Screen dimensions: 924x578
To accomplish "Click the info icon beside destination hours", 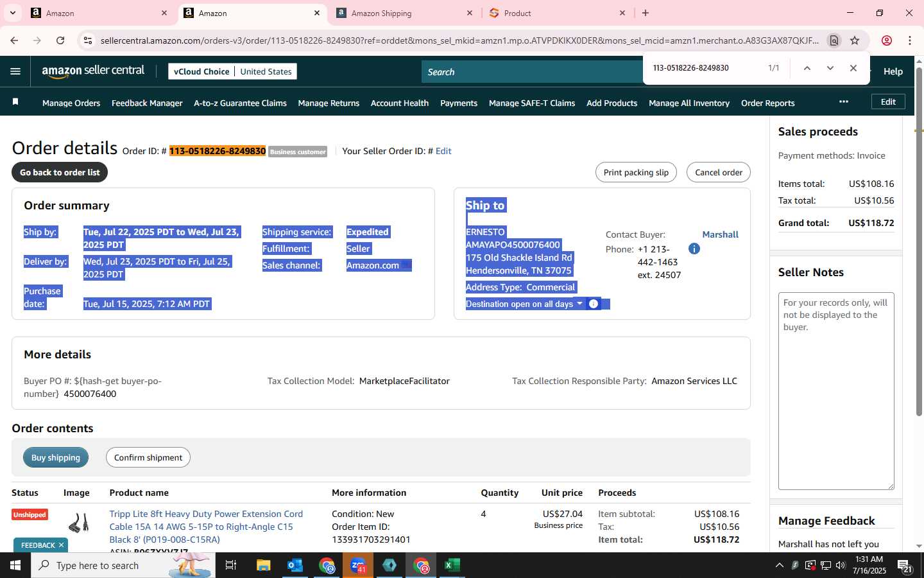I will 594,304.
